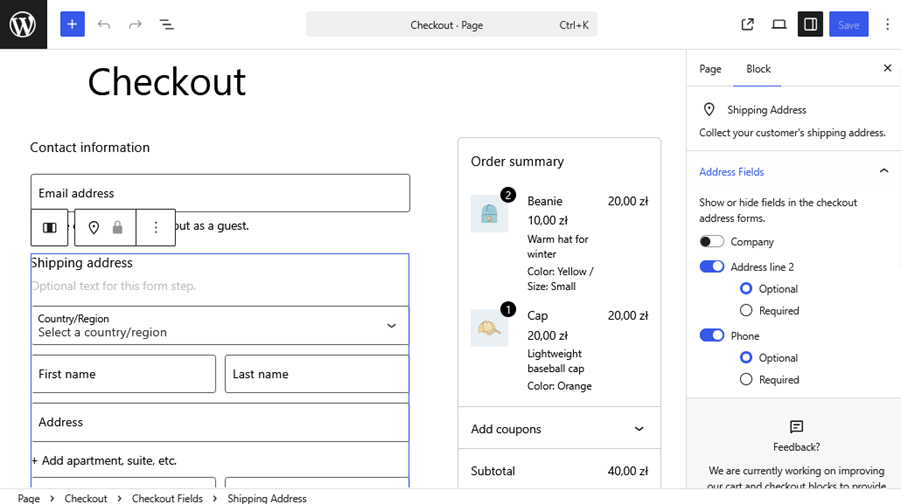Click the Order summary heading
Image resolution: width=901 pixels, height=504 pixels.
pyautogui.click(x=517, y=161)
